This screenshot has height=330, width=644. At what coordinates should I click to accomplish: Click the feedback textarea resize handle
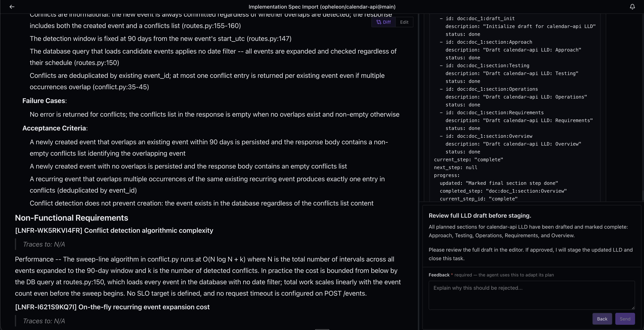tap(633, 308)
